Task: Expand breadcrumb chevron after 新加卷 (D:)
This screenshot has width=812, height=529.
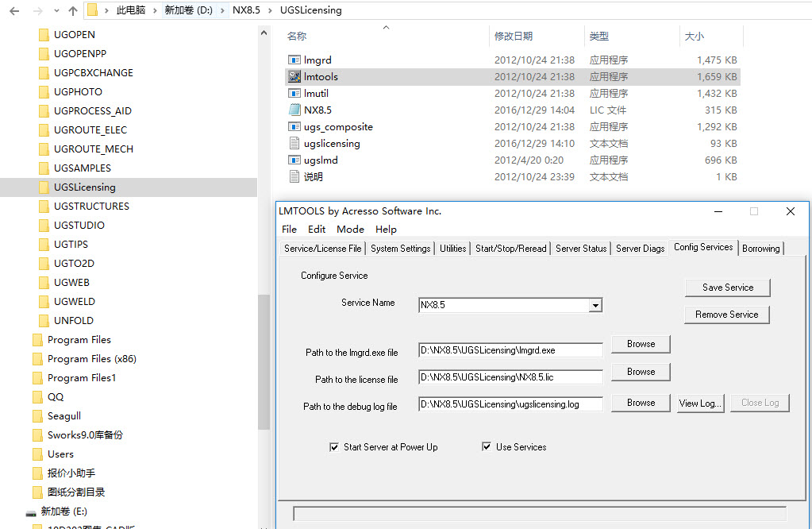Action: point(222,10)
